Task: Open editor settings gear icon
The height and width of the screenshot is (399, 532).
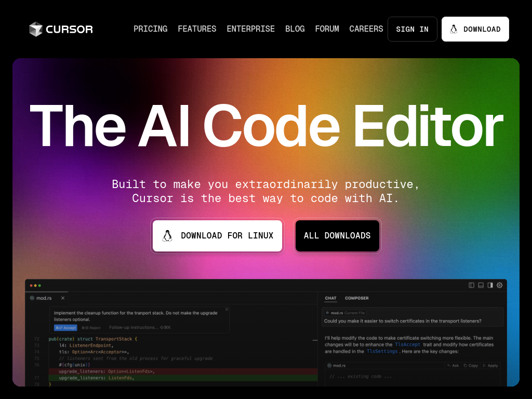Action: click(499, 285)
